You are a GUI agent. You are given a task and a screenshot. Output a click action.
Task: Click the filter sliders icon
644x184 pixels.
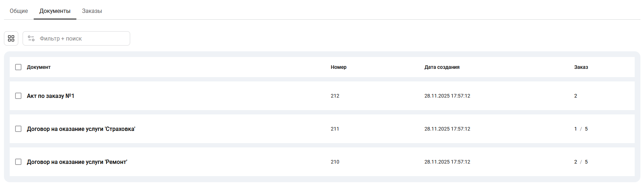(31, 38)
